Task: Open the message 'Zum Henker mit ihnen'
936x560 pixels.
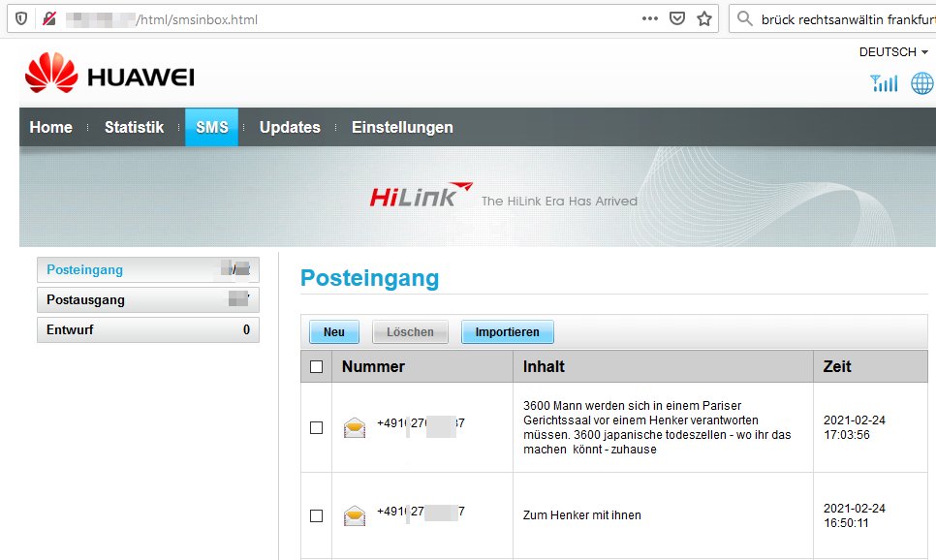Action: [582, 515]
